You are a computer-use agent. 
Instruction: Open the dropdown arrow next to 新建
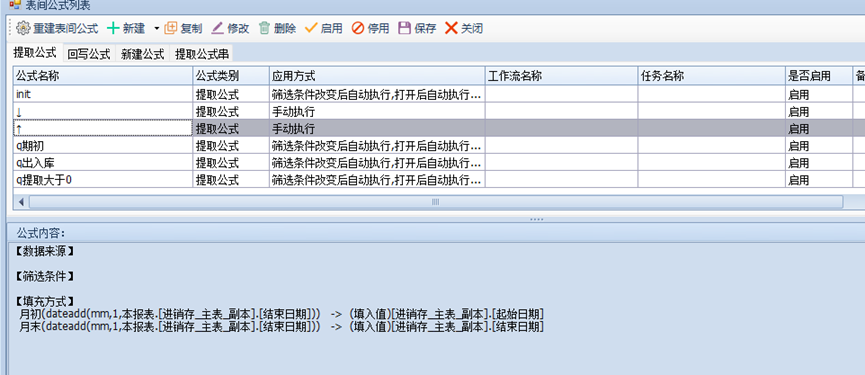pos(157,28)
